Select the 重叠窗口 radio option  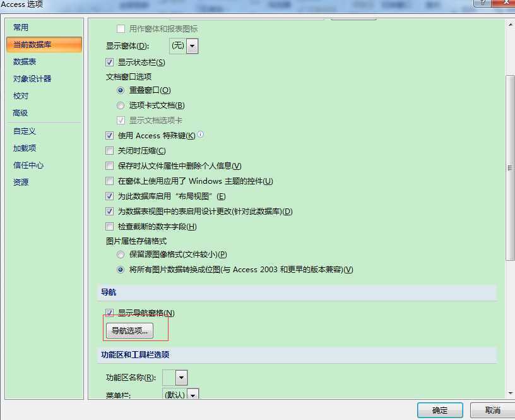pos(121,90)
